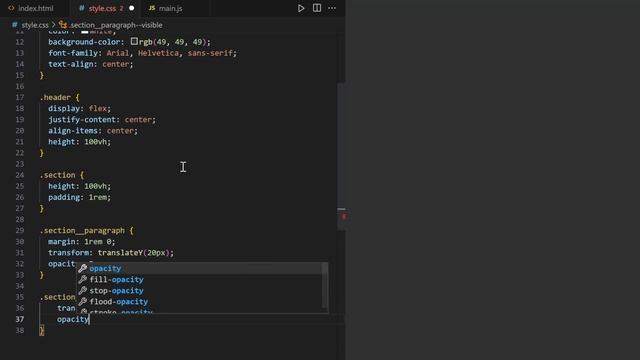This screenshot has width=640, height=360.
Task: Click the wrench icon beside stop-opacity
Action: pyautogui.click(x=82, y=290)
